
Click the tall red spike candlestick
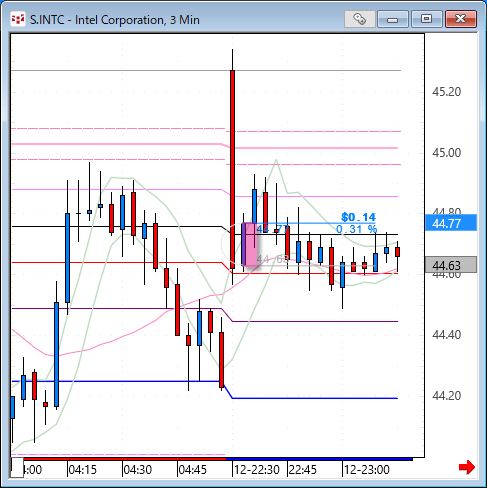[x=232, y=169]
